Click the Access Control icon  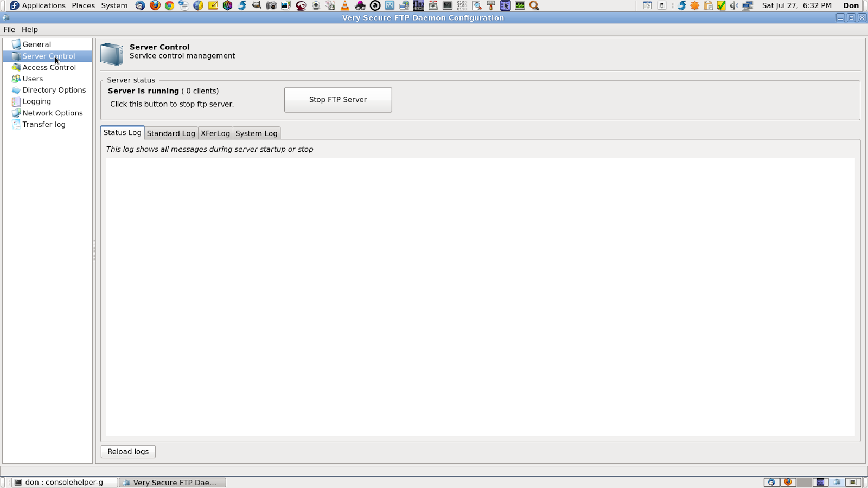(16, 67)
